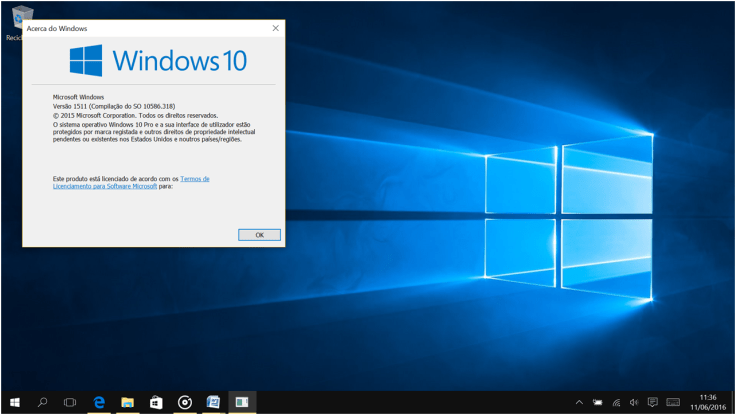Click the battery status tray icon
Viewport: 736px width, 415px height.
(599, 402)
